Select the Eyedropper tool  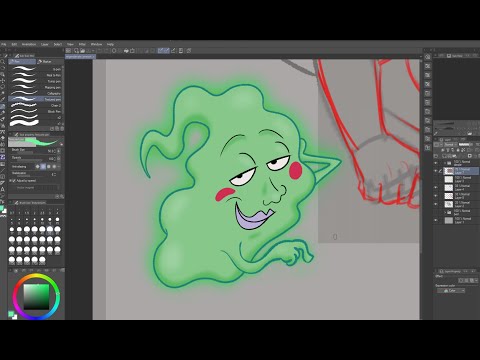click(x=3, y=99)
